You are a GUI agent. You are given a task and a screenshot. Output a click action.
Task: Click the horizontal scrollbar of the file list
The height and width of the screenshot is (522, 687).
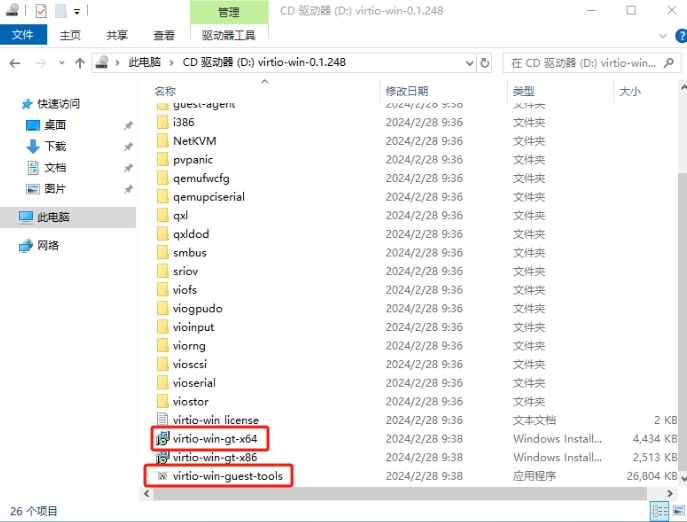coord(400,495)
